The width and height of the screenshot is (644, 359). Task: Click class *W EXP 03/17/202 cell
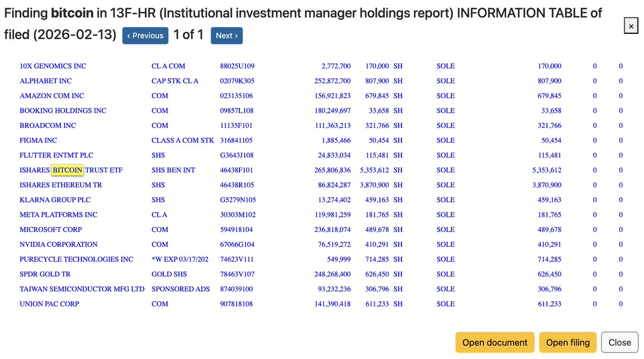tap(180, 259)
